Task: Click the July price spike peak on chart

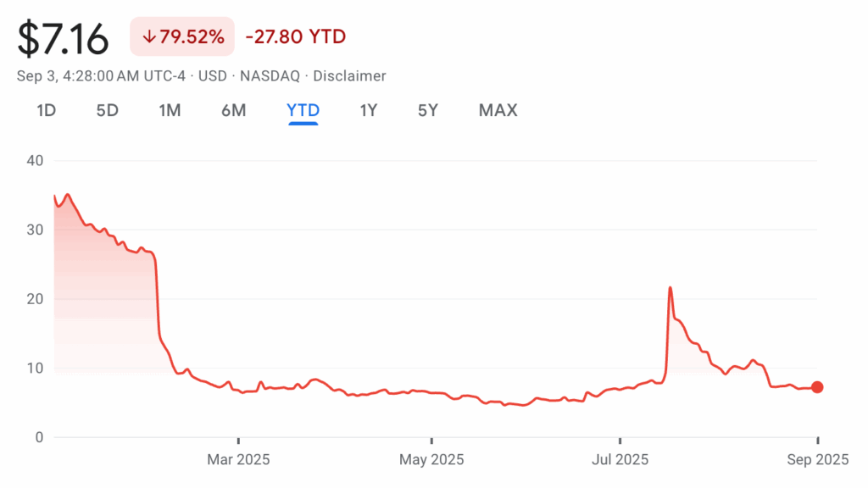Action: click(670, 289)
